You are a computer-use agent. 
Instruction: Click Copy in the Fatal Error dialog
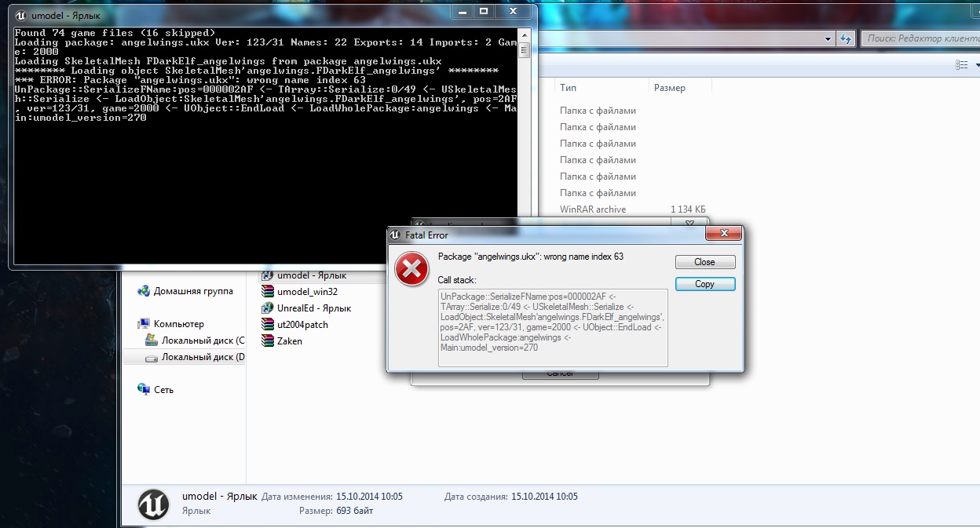[705, 284]
